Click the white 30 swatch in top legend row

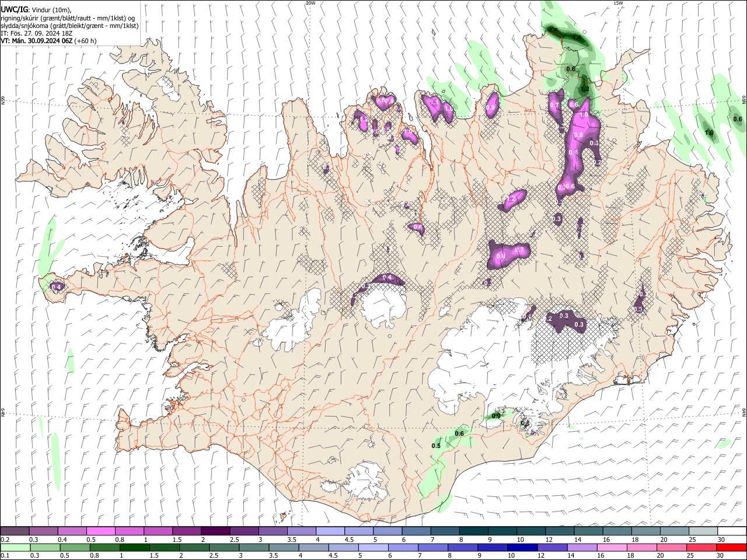point(731,531)
